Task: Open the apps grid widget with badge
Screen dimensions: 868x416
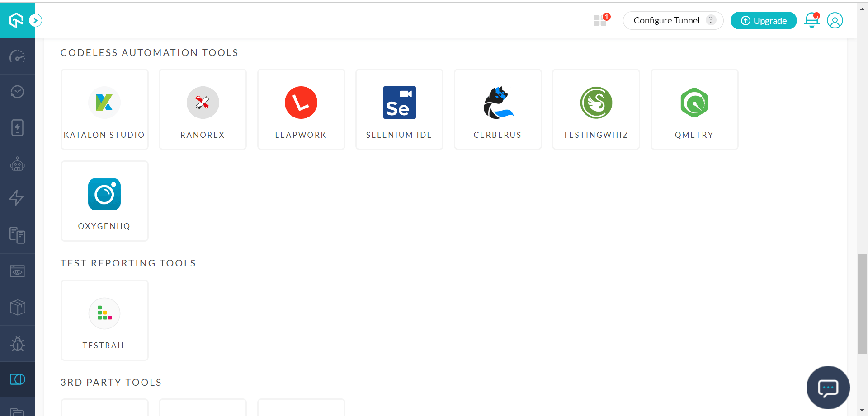Action: click(600, 20)
